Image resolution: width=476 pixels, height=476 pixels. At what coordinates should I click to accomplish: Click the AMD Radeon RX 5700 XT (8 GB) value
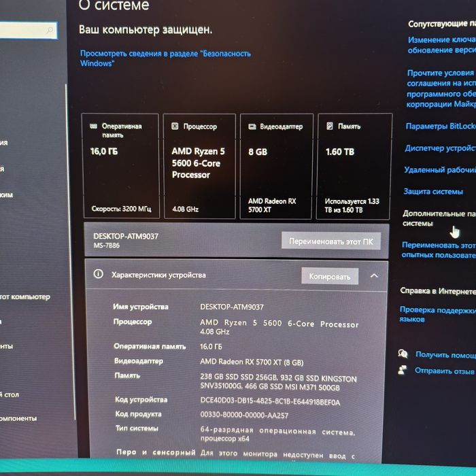point(252,362)
